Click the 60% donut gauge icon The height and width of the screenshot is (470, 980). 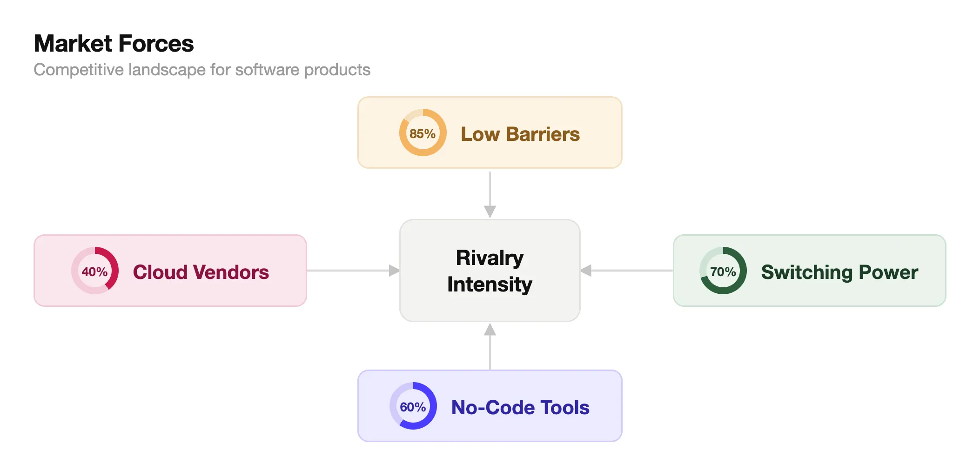point(413,406)
